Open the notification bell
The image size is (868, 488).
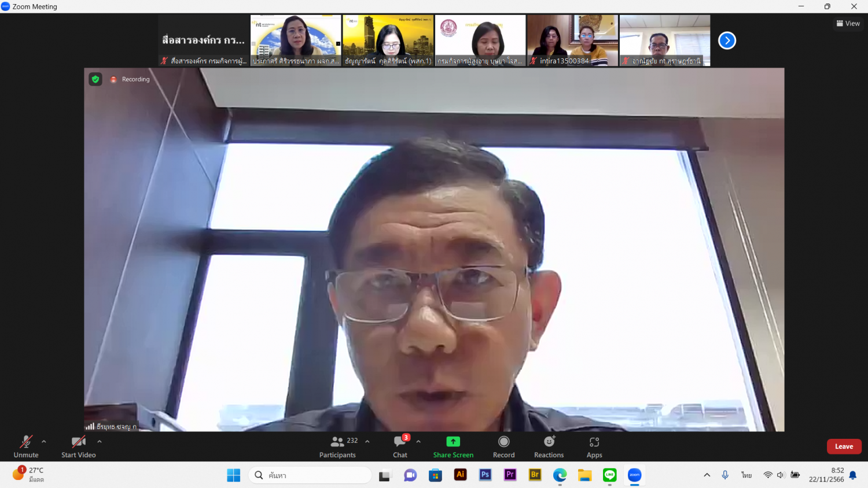pos(853,475)
